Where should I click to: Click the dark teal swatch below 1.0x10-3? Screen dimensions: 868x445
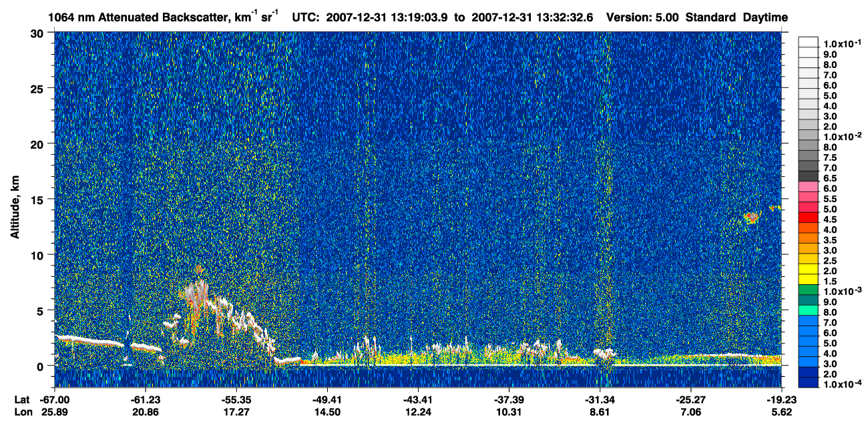tap(808, 302)
